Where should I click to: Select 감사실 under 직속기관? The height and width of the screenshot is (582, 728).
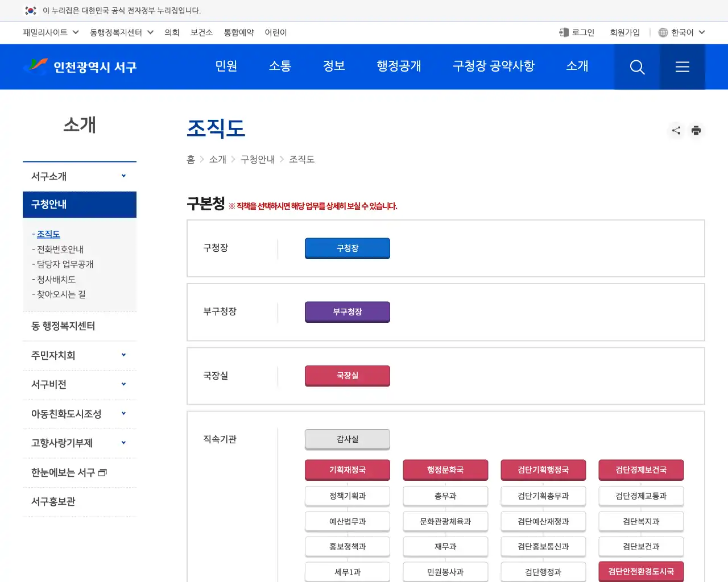pos(347,439)
